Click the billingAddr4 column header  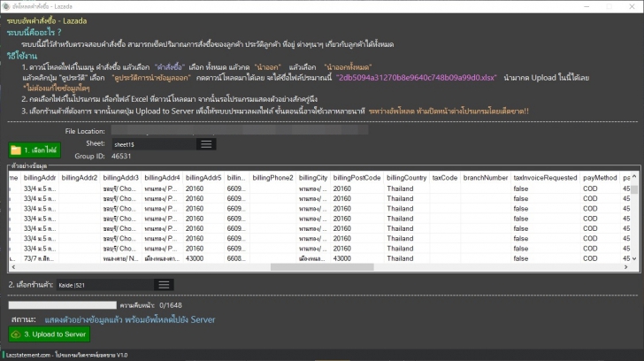162,178
